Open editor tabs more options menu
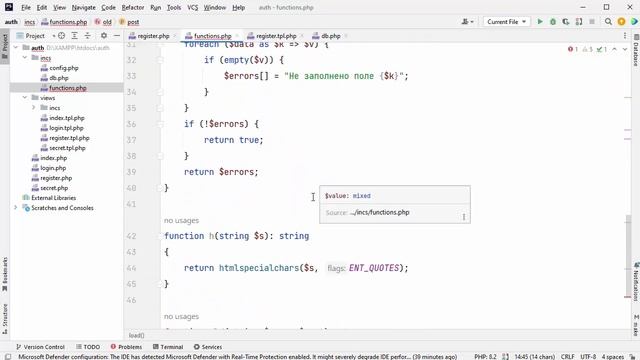Image resolution: width=640 pixels, height=360 pixels. (625, 36)
